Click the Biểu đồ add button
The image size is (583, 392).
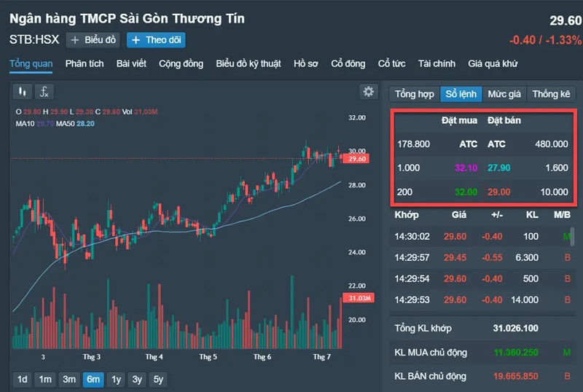click(93, 40)
